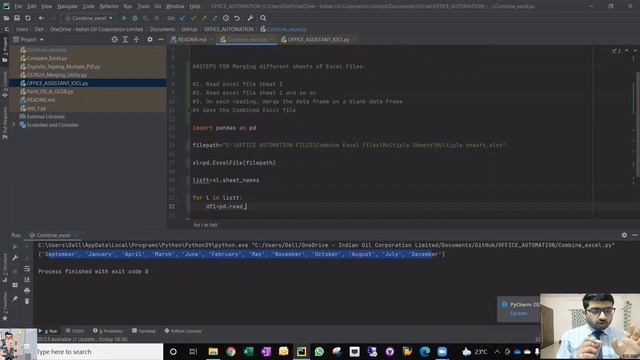Screen dimensions: 640x360
Task: Open the Combine_excel run configuration dropdown
Action: point(89,18)
